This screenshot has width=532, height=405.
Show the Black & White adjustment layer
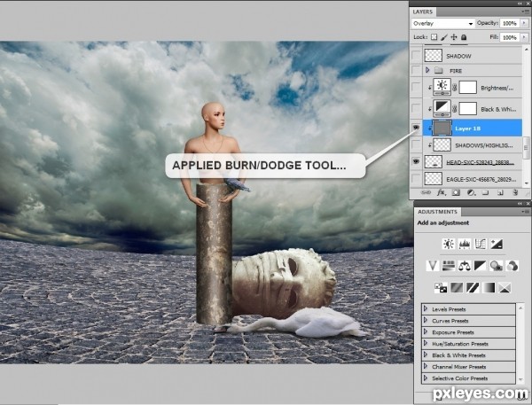click(x=416, y=109)
